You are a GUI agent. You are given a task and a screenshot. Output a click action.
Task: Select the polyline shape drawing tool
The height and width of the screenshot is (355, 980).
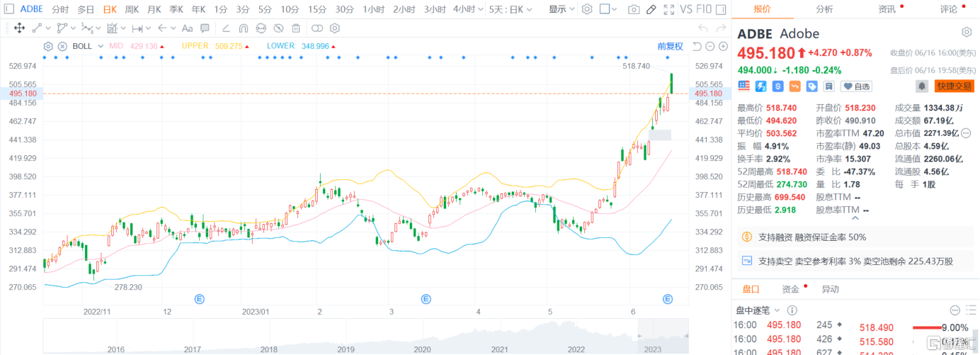click(62, 28)
